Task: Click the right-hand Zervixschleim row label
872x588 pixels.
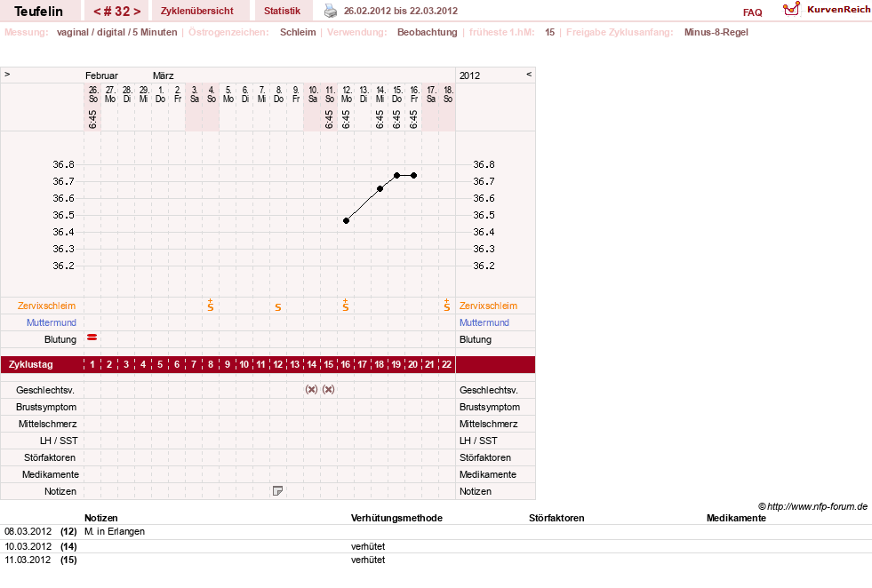Action: (488, 306)
